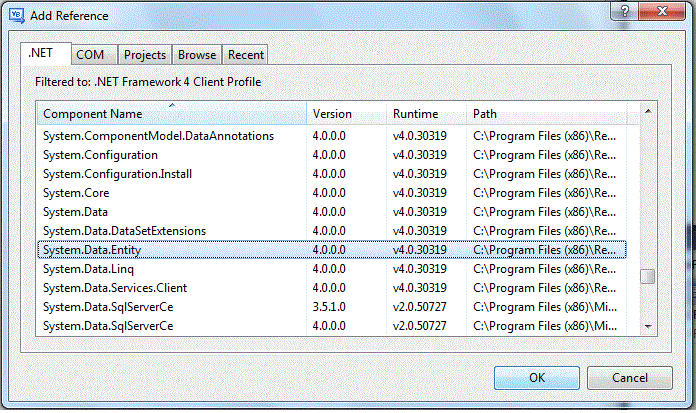Select the System.Core component

(x=332, y=193)
